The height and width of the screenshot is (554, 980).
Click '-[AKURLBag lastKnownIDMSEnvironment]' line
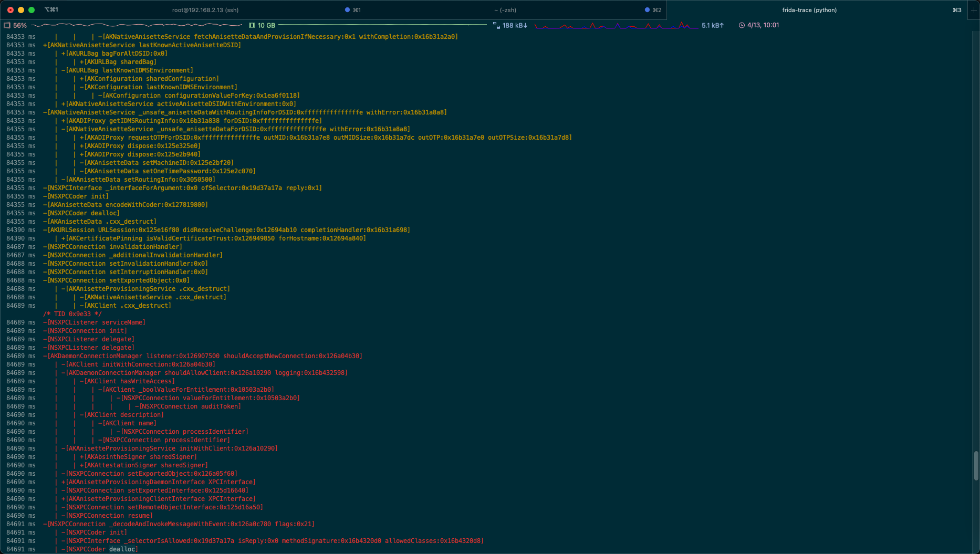[x=127, y=70]
